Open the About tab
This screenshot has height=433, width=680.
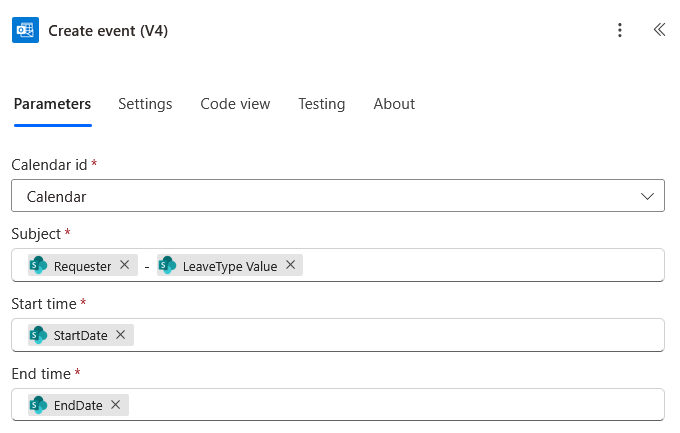394,104
